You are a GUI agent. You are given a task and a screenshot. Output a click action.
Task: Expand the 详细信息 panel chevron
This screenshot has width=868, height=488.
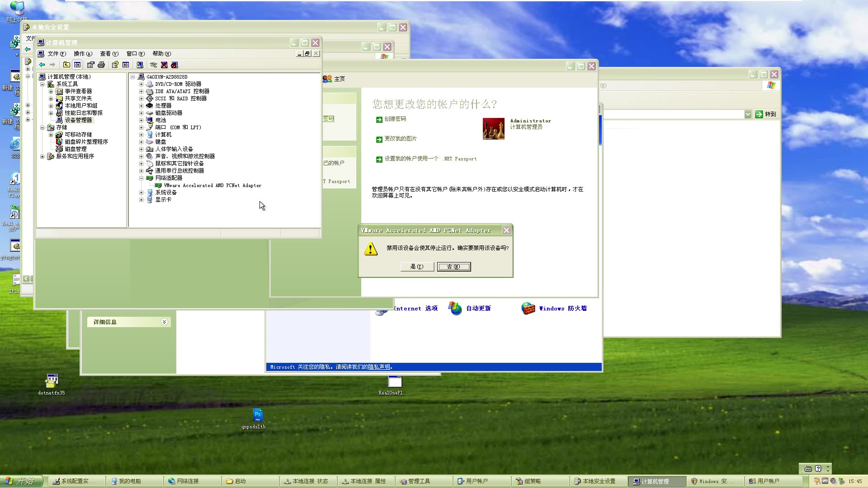point(164,322)
